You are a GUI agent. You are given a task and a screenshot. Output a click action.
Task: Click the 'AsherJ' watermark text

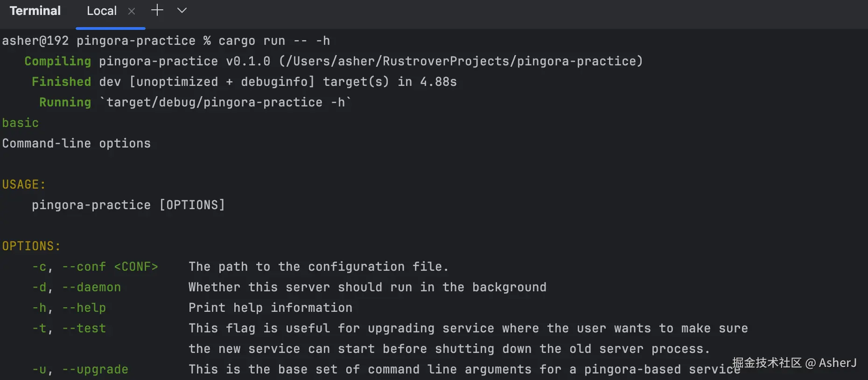(x=837, y=363)
